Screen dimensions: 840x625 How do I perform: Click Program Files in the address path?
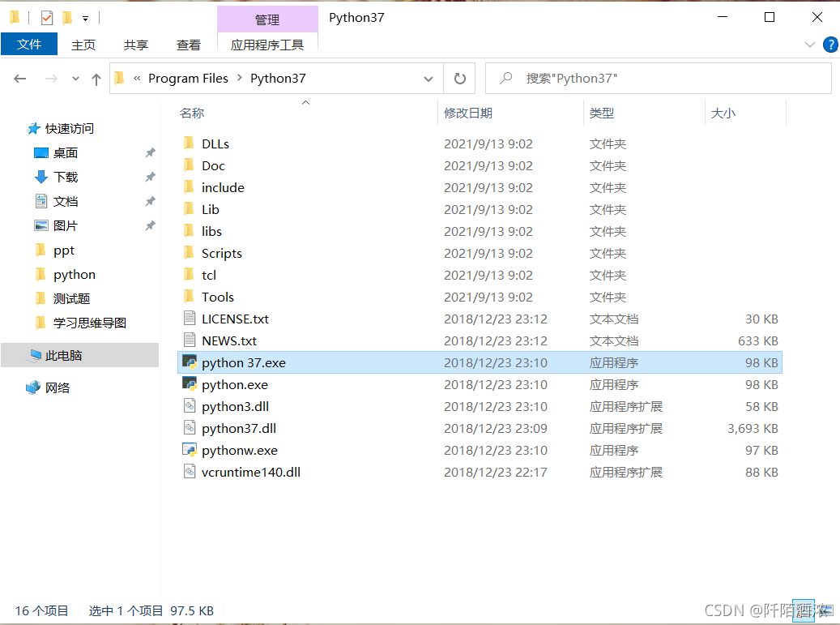(x=188, y=79)
